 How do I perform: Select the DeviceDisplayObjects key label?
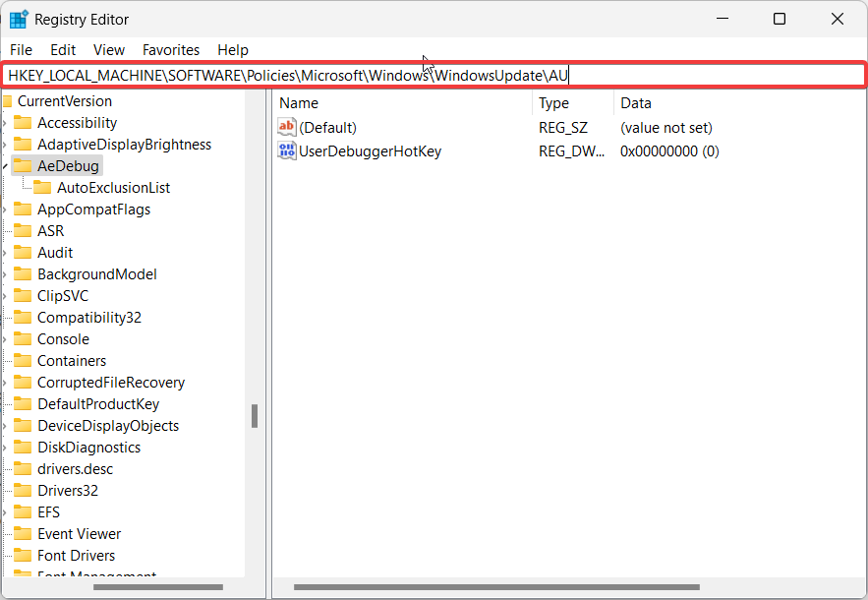[x=108, y=425]
